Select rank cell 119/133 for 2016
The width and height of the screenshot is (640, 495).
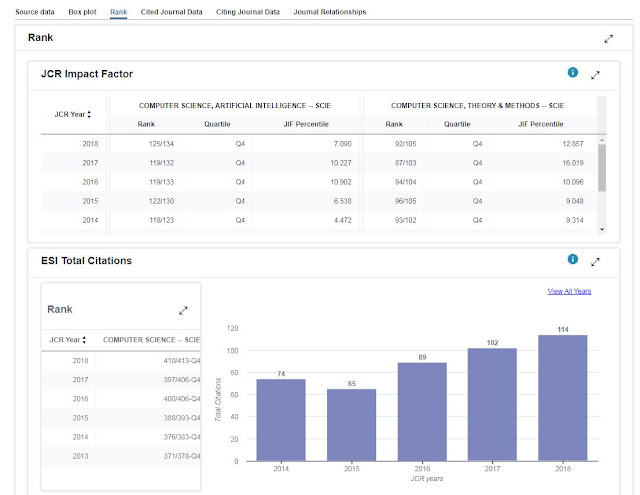pos(161,182)
